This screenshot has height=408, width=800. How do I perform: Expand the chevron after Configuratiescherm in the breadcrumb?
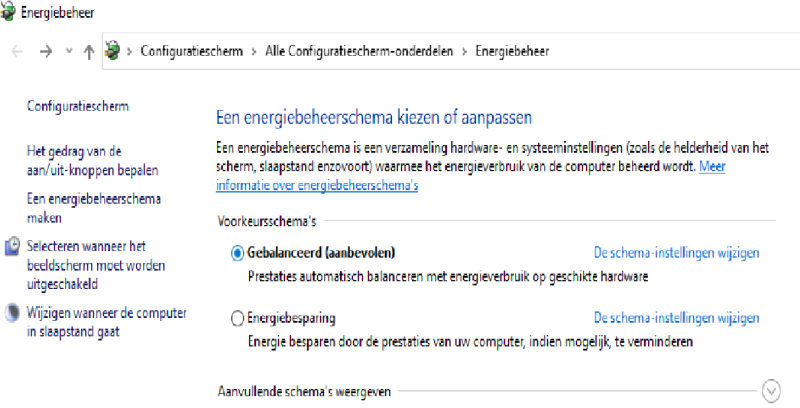(254, 51)
